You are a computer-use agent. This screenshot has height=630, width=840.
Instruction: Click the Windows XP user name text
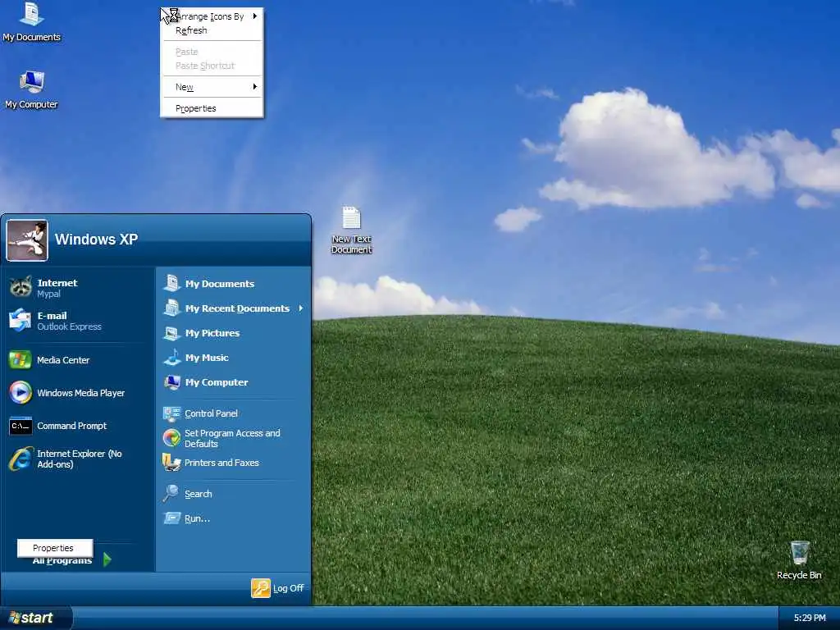[x=97, y=239]
